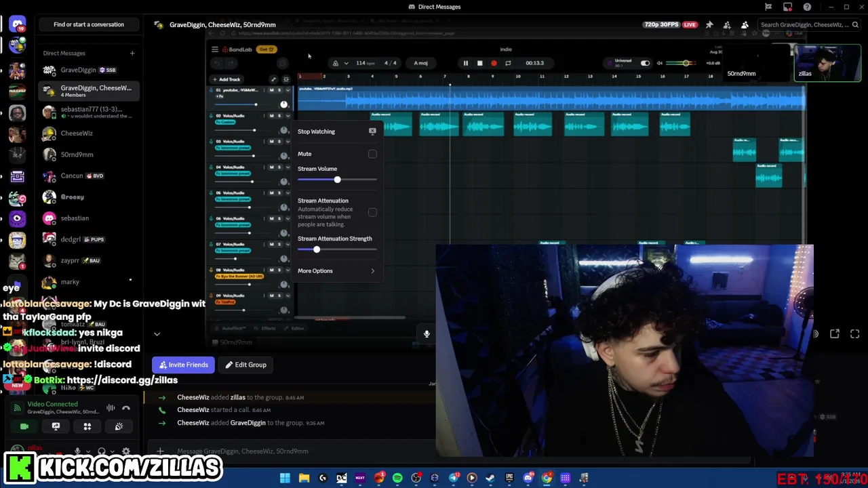Viewport: 868px width, 488px height.
Task: Open the A maj key selector
Action: 421,63
